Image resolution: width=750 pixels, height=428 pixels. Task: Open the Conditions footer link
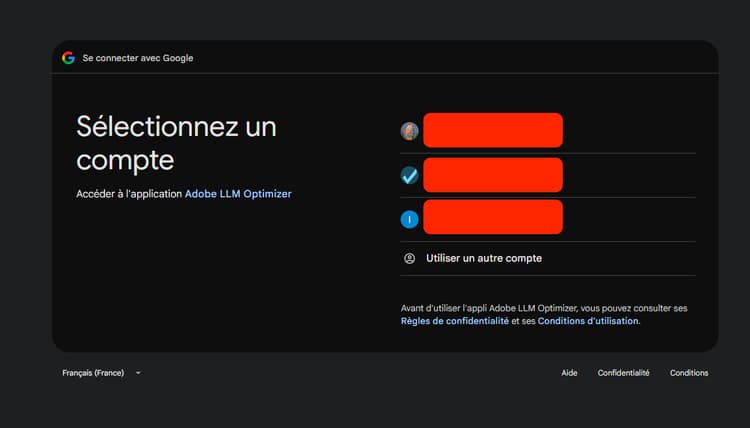pyautogui.click(x=689, y=373)
